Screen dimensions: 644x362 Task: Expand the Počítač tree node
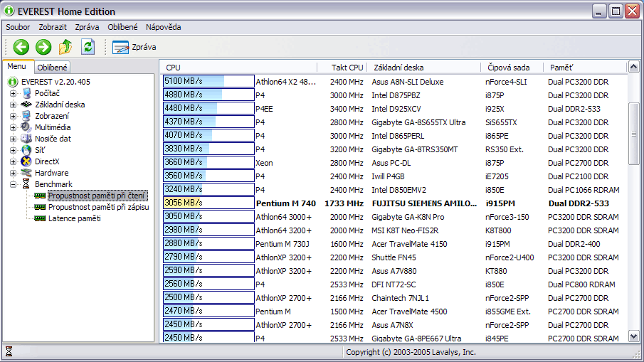13,93
